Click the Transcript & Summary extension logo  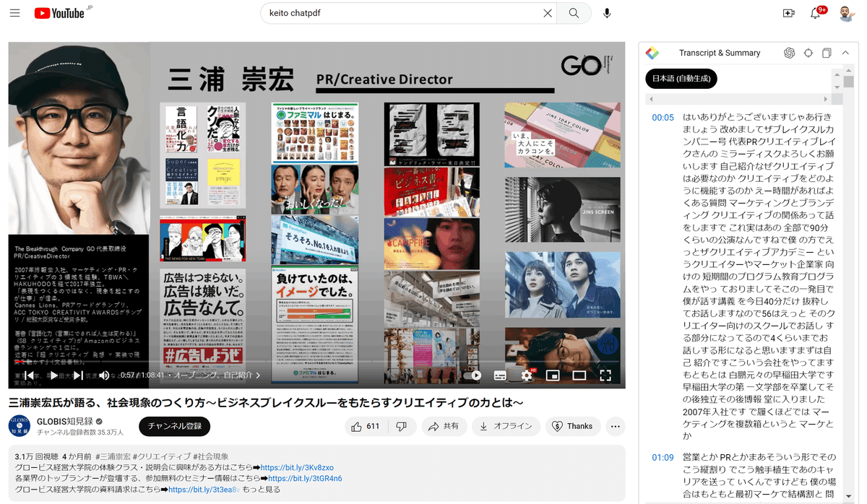(652, 53)
